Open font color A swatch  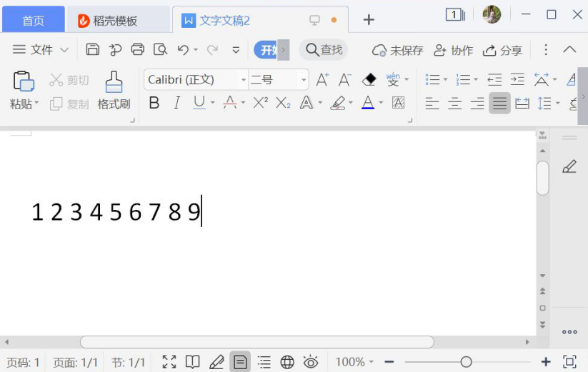(368, 102)
